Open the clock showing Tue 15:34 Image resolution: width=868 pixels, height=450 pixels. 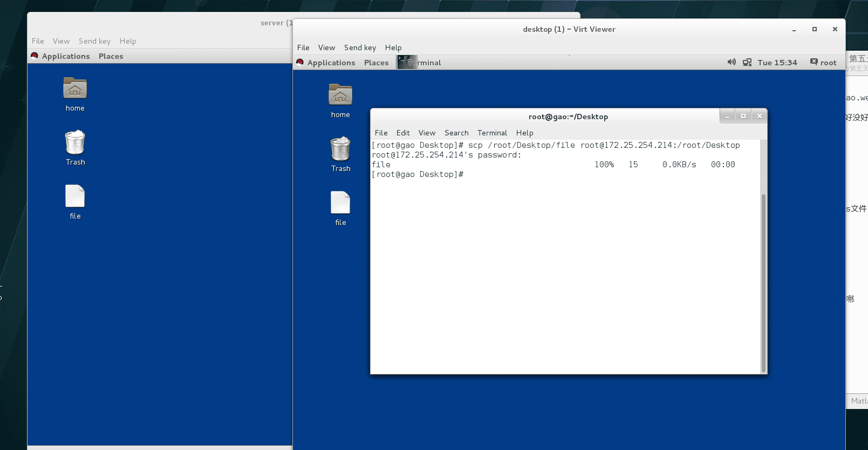tap(777, 63)
